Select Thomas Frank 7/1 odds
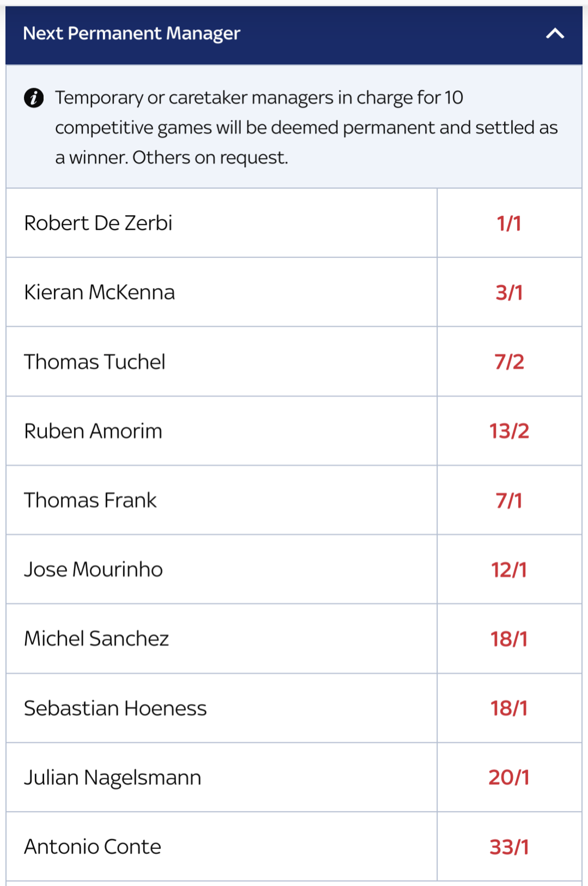Viewport: 588px width, 886px height. point(509,500)
